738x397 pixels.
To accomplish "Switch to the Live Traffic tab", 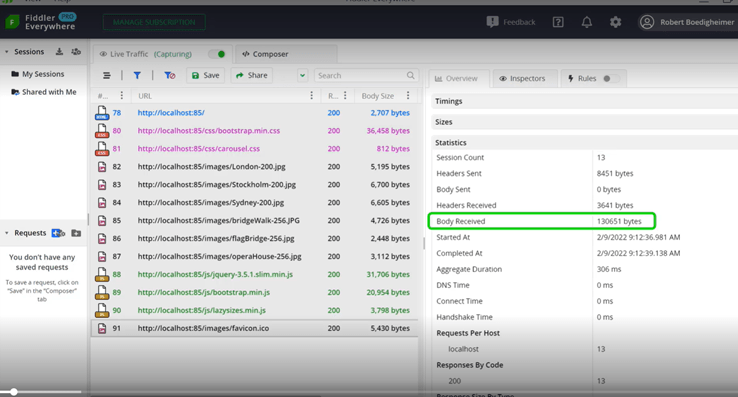I will tap(162, 54).
